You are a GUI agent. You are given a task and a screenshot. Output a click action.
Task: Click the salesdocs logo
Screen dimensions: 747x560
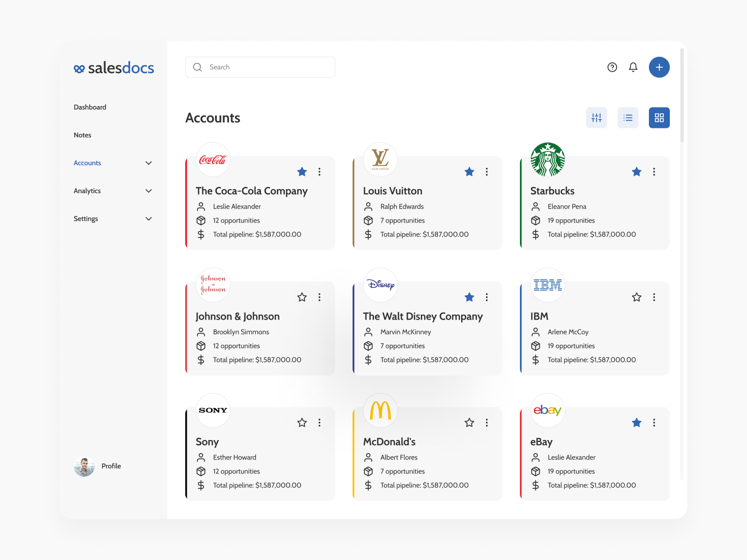[x=114, y=68]
